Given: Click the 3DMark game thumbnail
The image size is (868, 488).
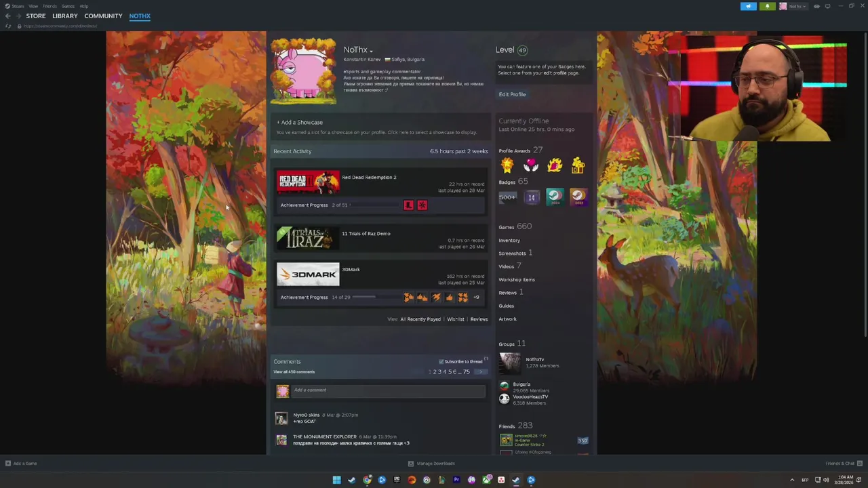Looking at the screenshot, I should [308, 274].
